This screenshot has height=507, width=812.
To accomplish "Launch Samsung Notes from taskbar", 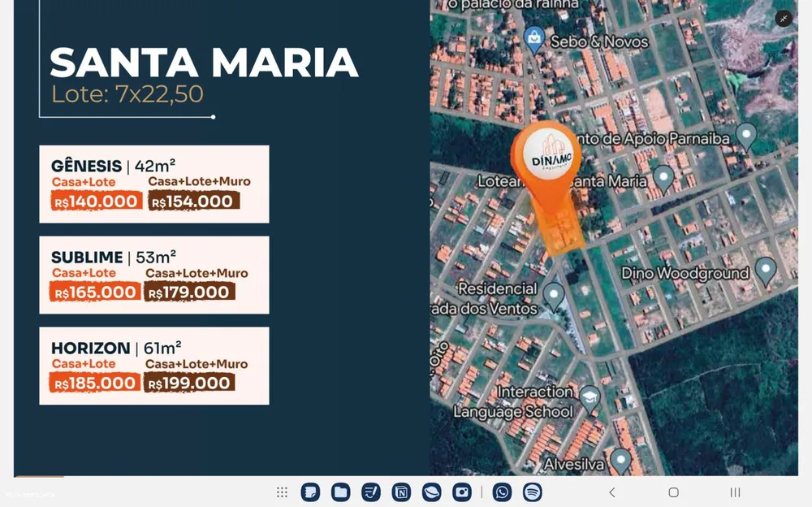I will (310, 492).
